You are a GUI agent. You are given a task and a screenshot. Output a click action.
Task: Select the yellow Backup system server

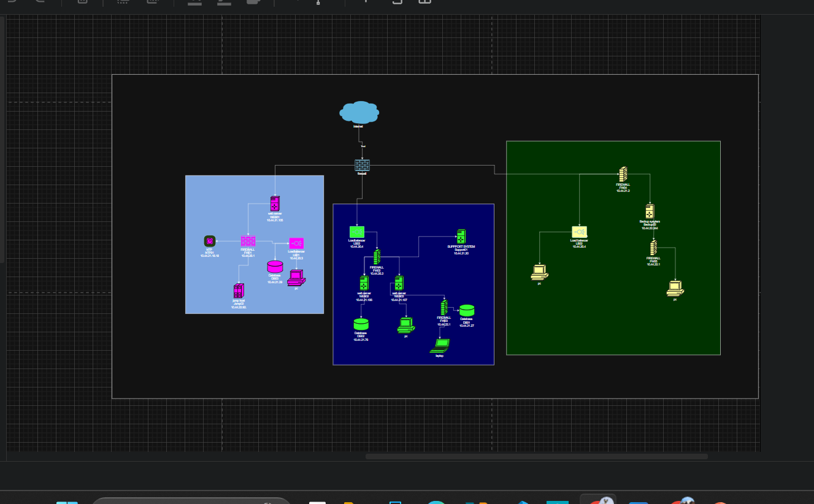pyautogui.click(x=649, y=212)
